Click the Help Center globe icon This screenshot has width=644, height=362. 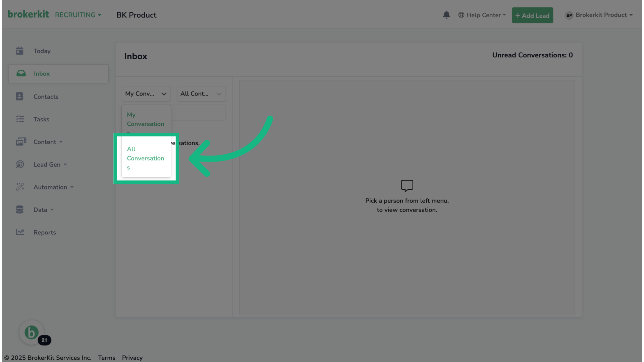(461, 15)
